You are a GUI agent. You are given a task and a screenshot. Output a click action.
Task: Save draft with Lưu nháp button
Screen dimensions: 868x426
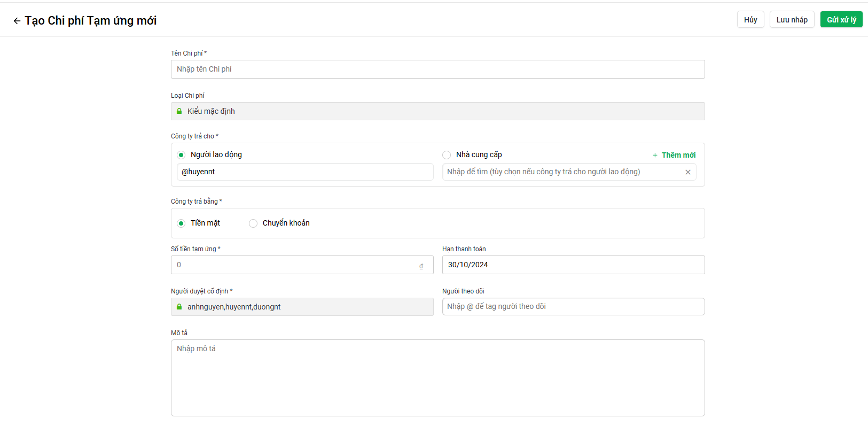coord(792,19)
